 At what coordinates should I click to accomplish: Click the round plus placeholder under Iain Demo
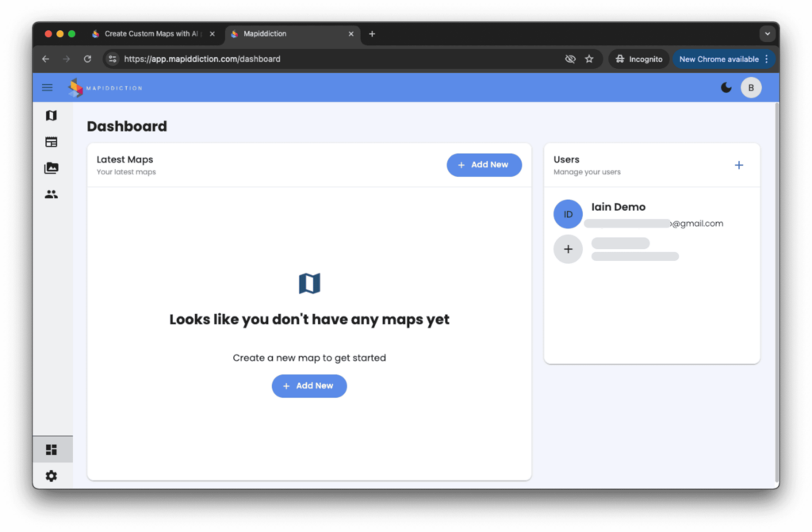pyautogui.click(x=568, y=249)
